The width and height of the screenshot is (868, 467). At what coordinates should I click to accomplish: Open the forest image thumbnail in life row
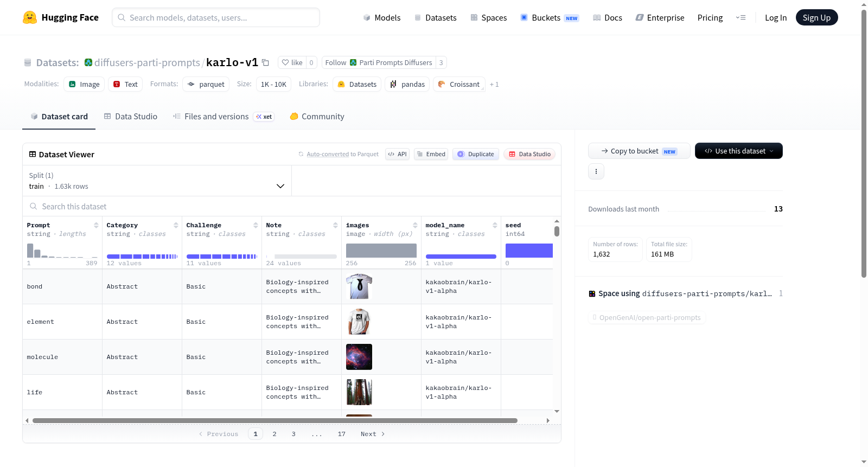[359, 392]
